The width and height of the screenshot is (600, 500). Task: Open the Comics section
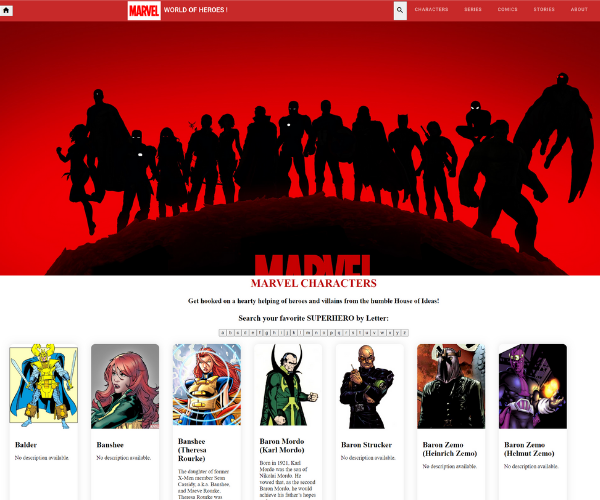click(x=507, y=10)
